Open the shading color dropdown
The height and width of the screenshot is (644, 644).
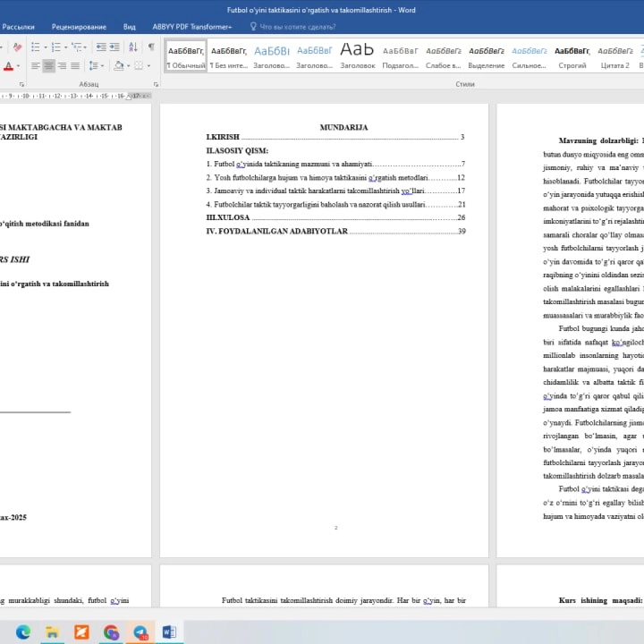tap(128, 65)
